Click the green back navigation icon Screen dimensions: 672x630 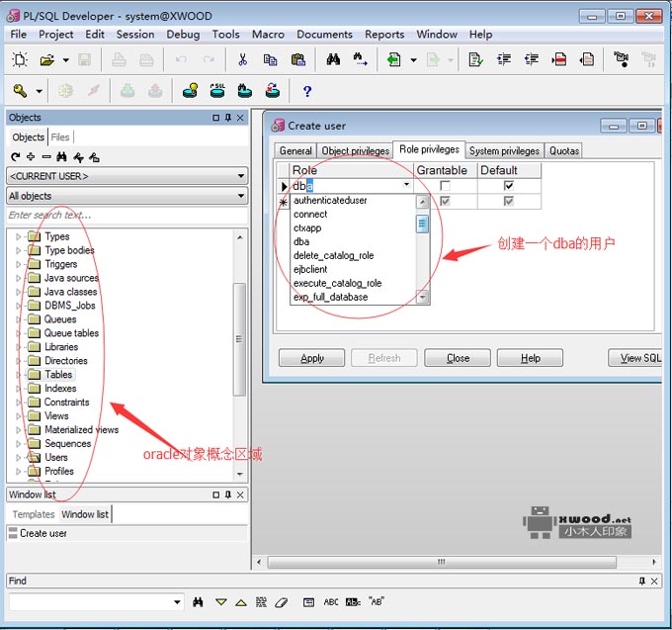point(393,59)
